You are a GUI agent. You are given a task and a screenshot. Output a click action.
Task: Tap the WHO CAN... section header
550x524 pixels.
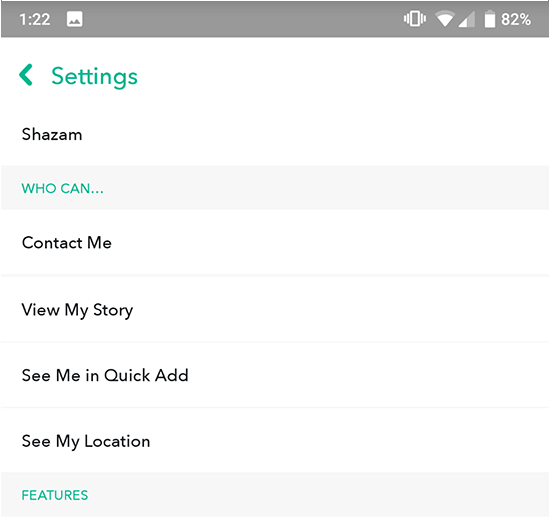point(62,188)
